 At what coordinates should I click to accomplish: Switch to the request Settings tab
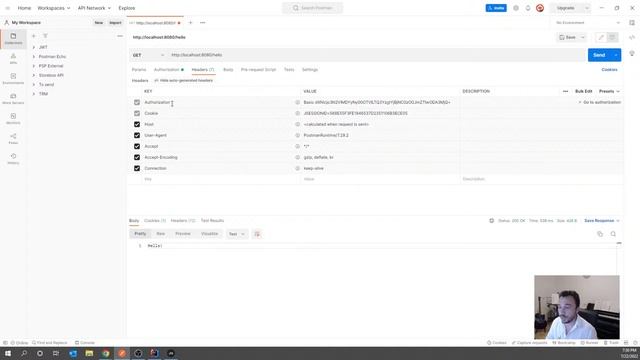[x=310, y=70]
